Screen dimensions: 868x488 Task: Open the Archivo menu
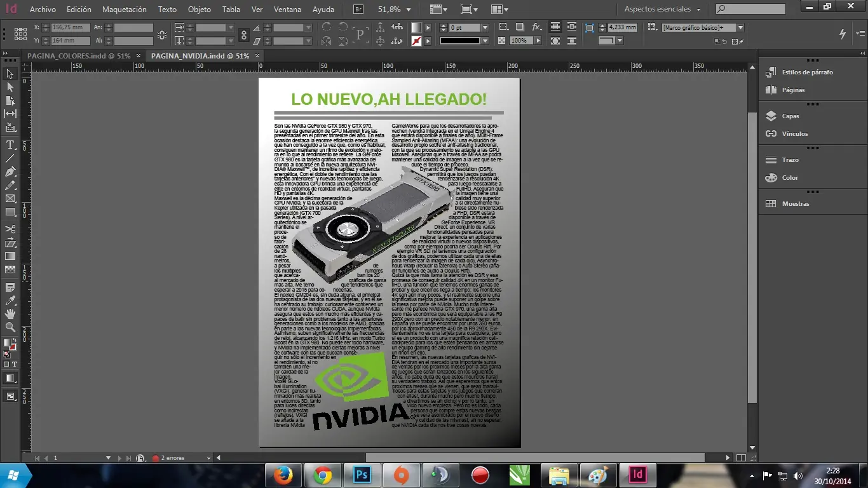coord(43,10)
